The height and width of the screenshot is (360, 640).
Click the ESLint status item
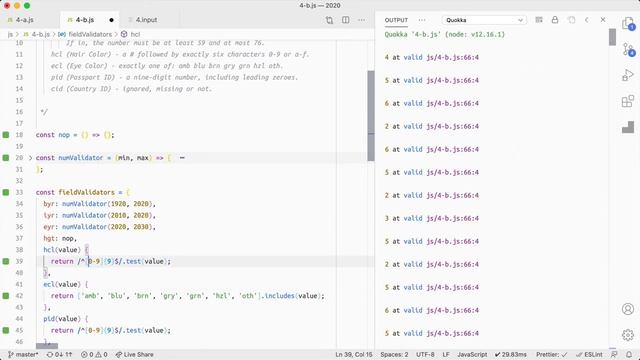click(589, 354)
